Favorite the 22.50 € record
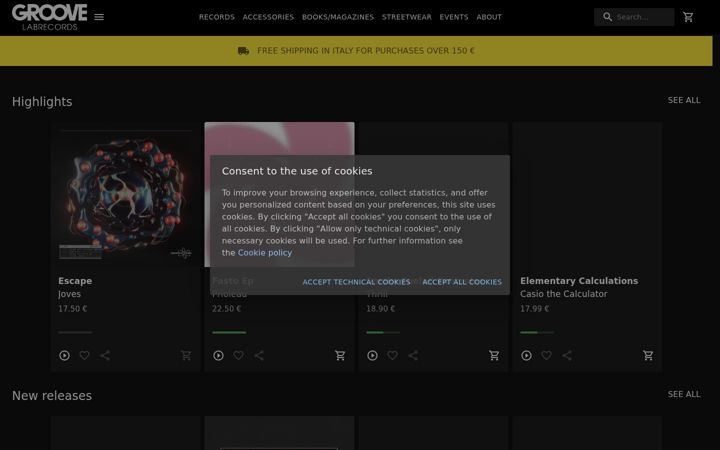The width and height of the screenshot is (720, 450). tap(238, 355)
